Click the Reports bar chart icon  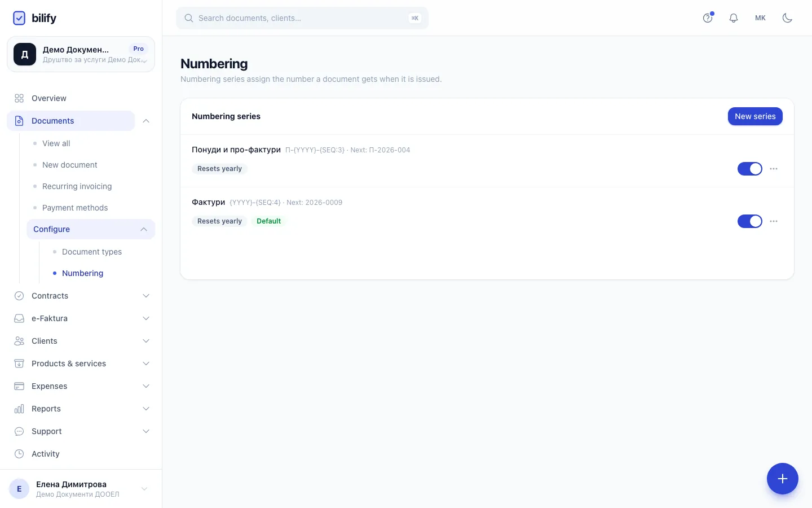click(x=19, y=409)
